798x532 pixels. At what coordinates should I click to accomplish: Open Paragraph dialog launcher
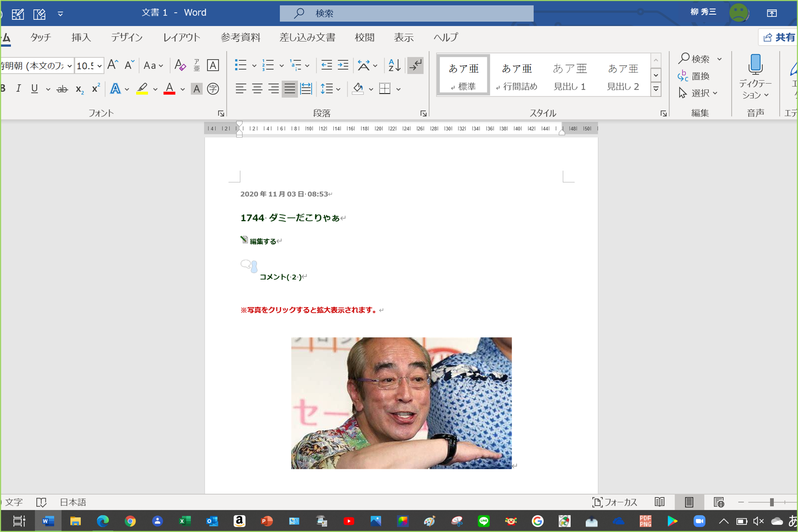(x=423, y=113)
